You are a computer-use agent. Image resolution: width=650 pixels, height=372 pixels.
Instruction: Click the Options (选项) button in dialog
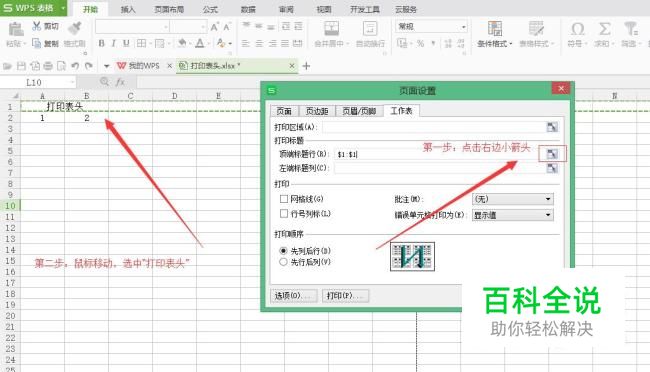(293, 295)
